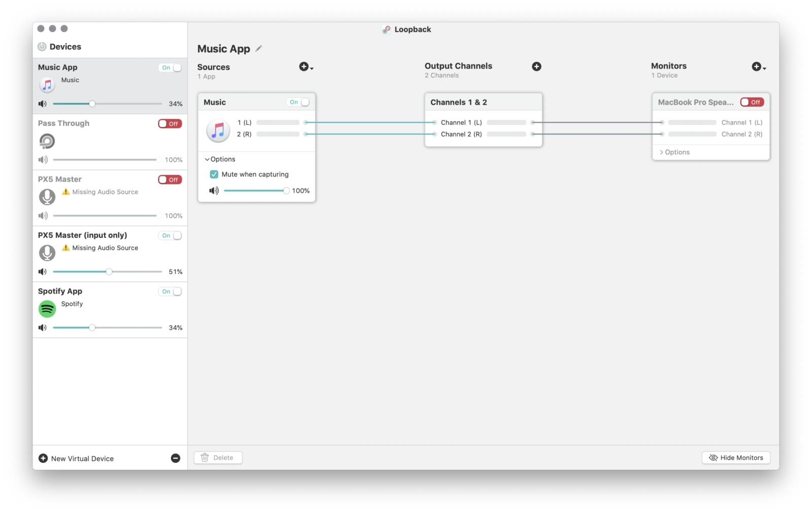Click New Virtual Device button
Image resolution: width=812 pixels, height=513 pixels.
(76, 458)
